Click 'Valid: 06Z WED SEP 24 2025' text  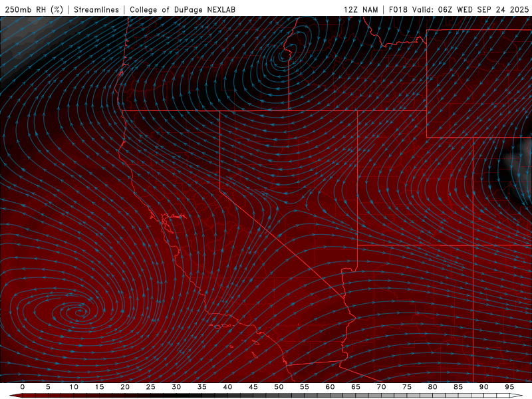pyautogui.click(x=471, y=9)
